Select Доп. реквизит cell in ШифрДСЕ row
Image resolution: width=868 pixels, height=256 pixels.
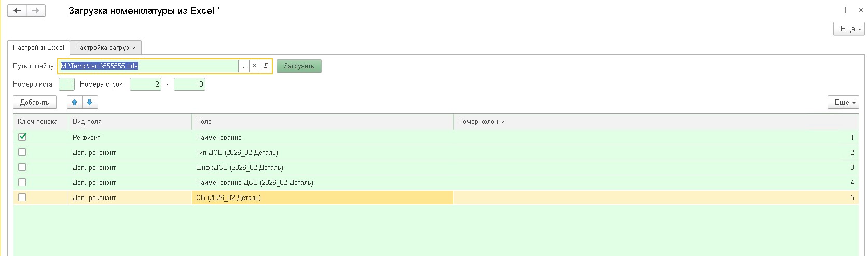pyautogui.click(x=130, y=167)
